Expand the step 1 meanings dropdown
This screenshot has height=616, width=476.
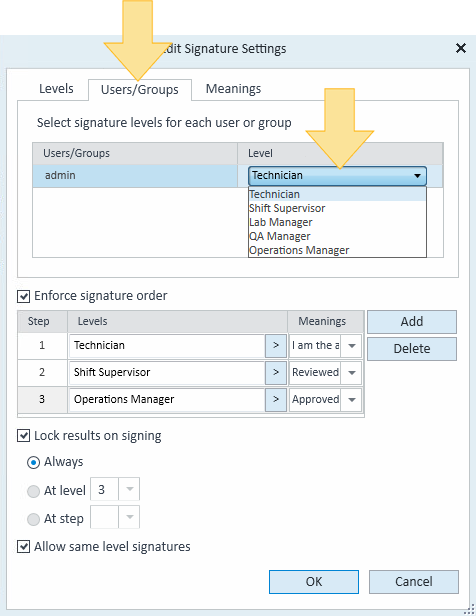point(352,346)
